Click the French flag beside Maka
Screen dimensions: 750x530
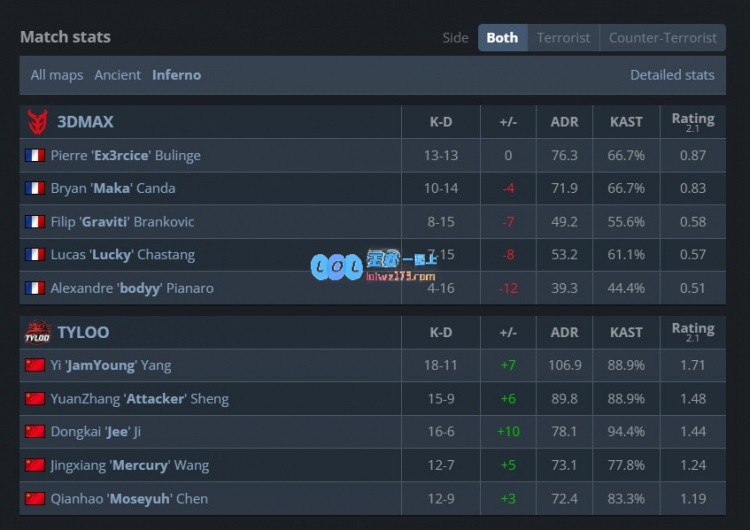click(x=35, y=188)
